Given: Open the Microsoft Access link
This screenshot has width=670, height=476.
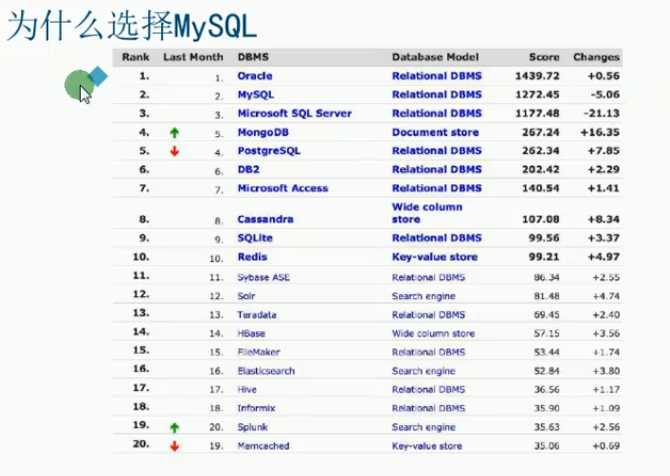Looking at the screenshot, I should coord(282,188).
